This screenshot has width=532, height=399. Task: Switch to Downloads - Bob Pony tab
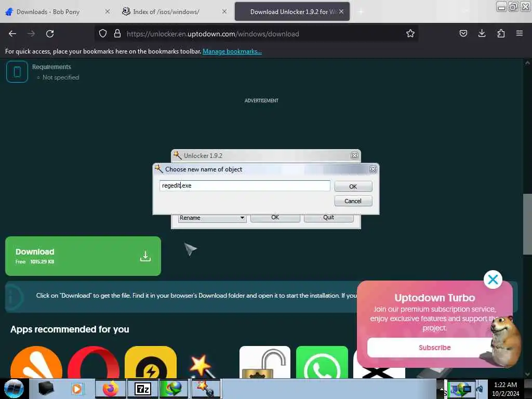pyautogui.click(x=48, y=12)
